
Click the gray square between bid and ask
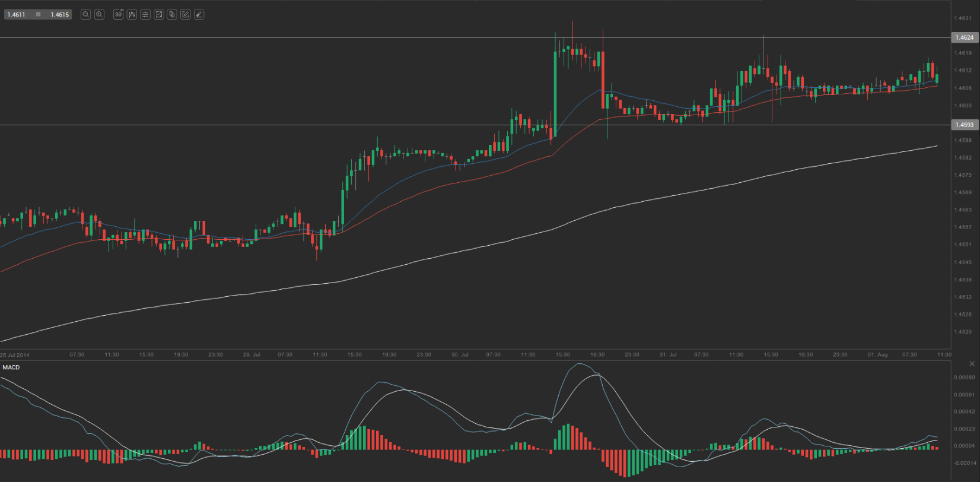coord(38,14)
